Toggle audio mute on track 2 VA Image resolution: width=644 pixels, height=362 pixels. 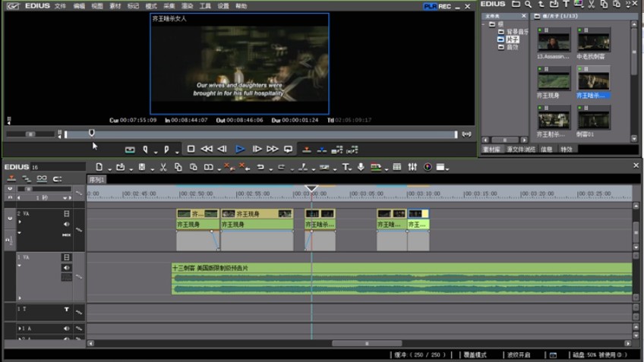click(66, 224)
